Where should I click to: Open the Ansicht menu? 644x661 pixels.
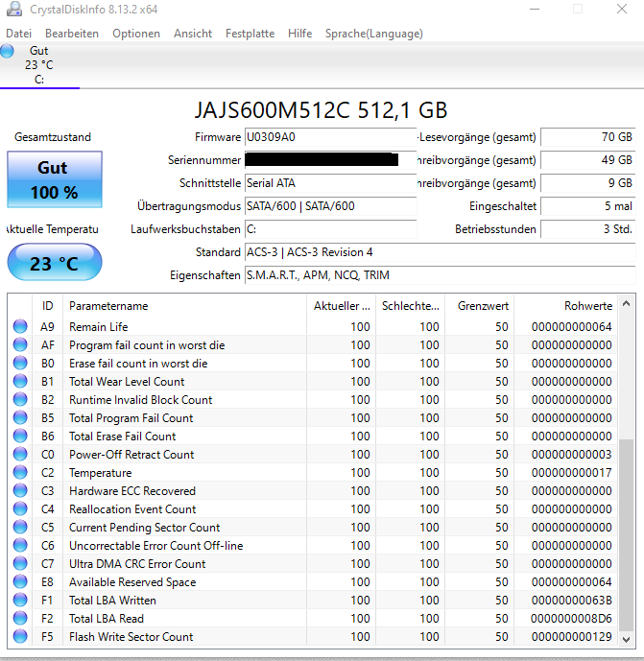point(193,34)
